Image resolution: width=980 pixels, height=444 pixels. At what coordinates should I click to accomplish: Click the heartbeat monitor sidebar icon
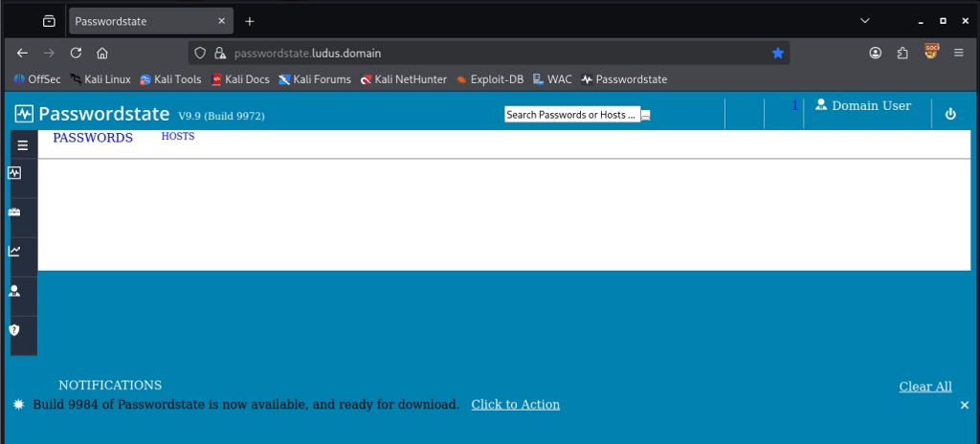14,173
